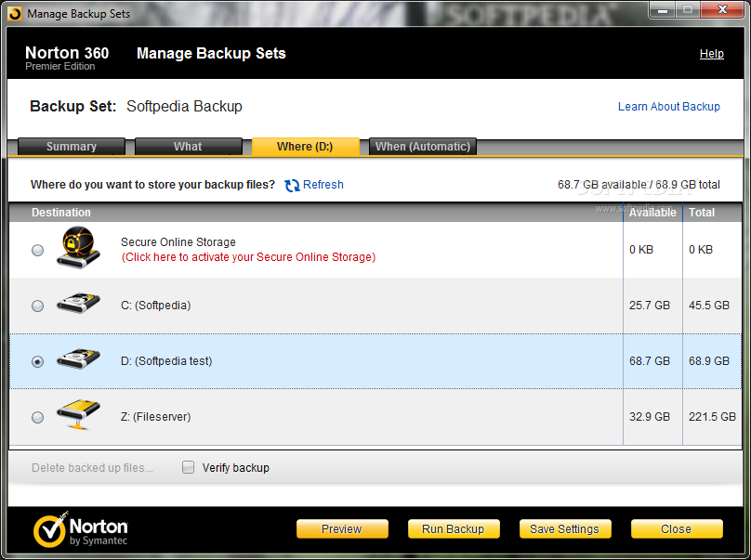Click the Softpedia Backup set name
Screen dimensions: 751x560
click(184, 106)
